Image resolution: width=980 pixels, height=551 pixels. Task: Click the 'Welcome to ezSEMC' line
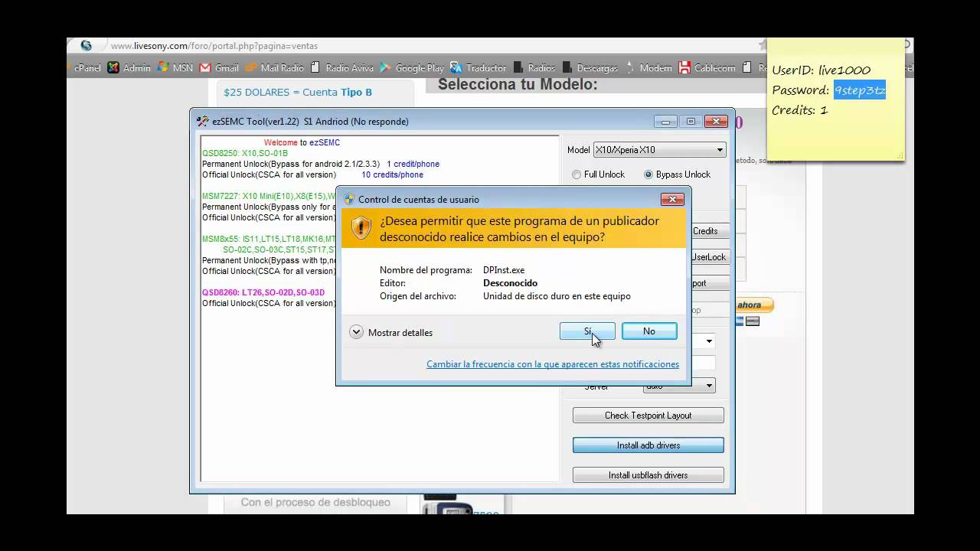click(x=302, y=142)
